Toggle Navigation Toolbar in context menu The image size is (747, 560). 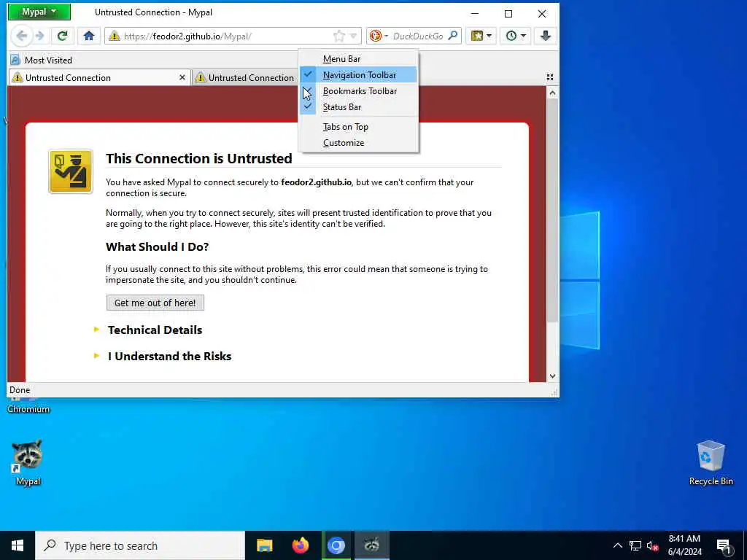pyautogui.click(x=359, y=75)
